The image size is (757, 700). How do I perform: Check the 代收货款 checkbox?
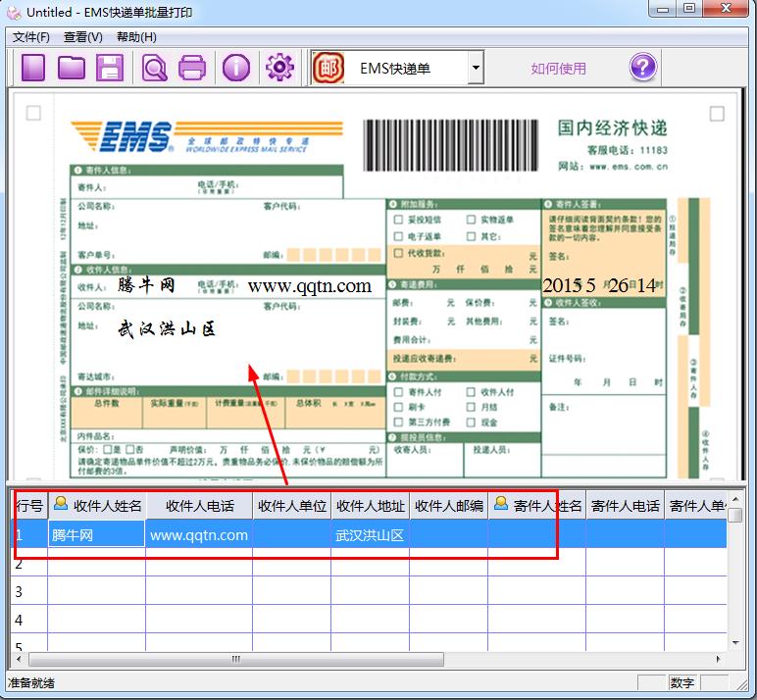pos(399,253)
